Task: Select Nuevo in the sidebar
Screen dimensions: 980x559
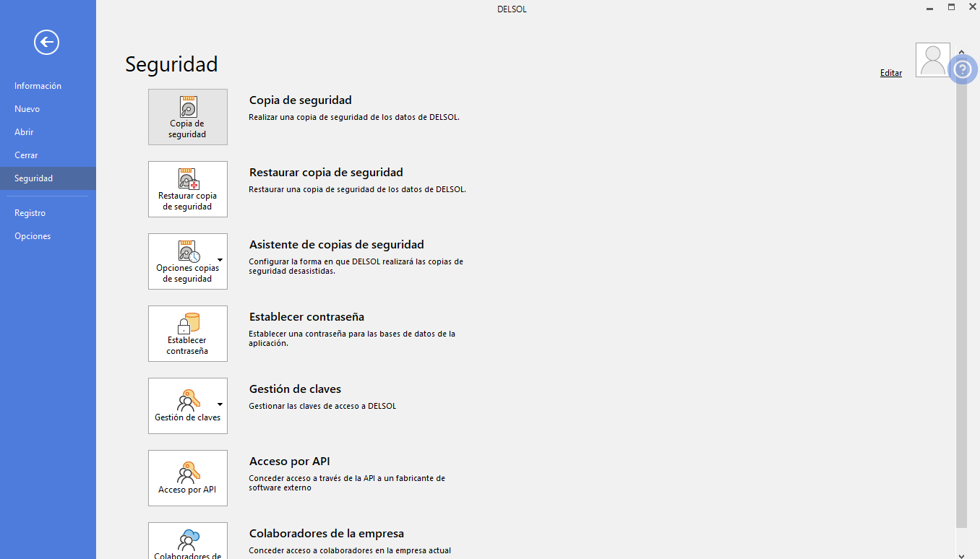Action: [48, 109]
